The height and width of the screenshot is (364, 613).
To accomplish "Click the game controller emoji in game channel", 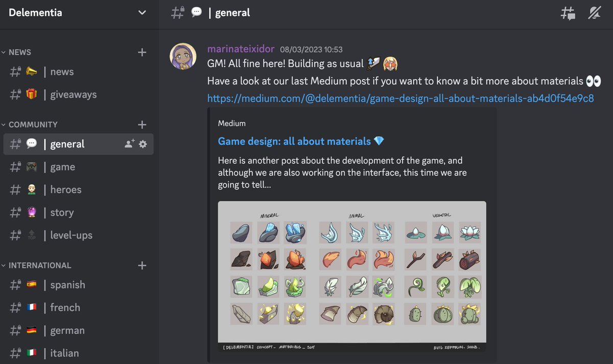I will pos(32,167).
